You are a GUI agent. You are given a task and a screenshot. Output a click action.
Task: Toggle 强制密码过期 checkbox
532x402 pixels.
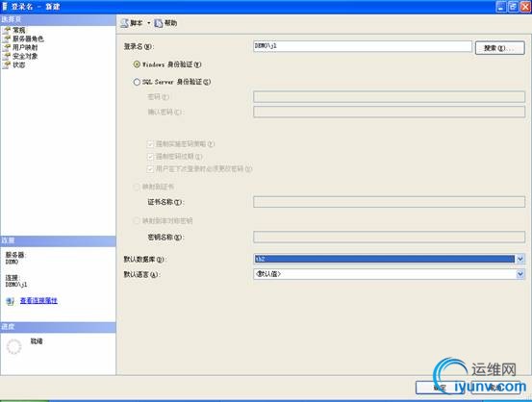pyautogui.click(x=150, y=157)
